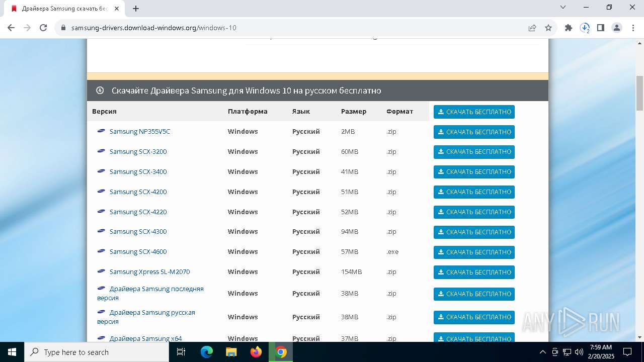The height and width of the screenshot is (362, 644).
Task: Download Драйвера Samsung русская версия button
Action: [474, 317]
